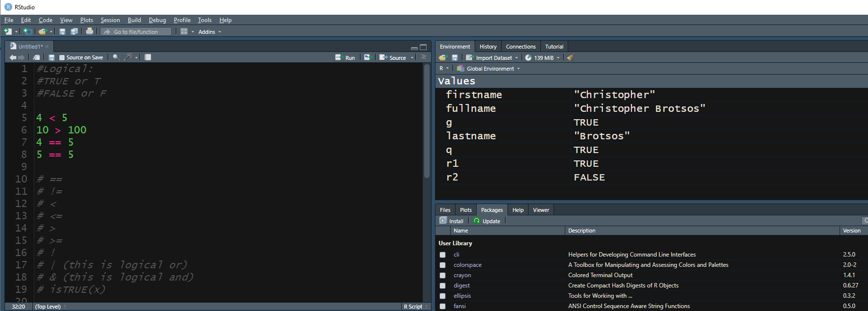Open the R Script file type selector
868x311 pixels.
(x=416, y=307)
